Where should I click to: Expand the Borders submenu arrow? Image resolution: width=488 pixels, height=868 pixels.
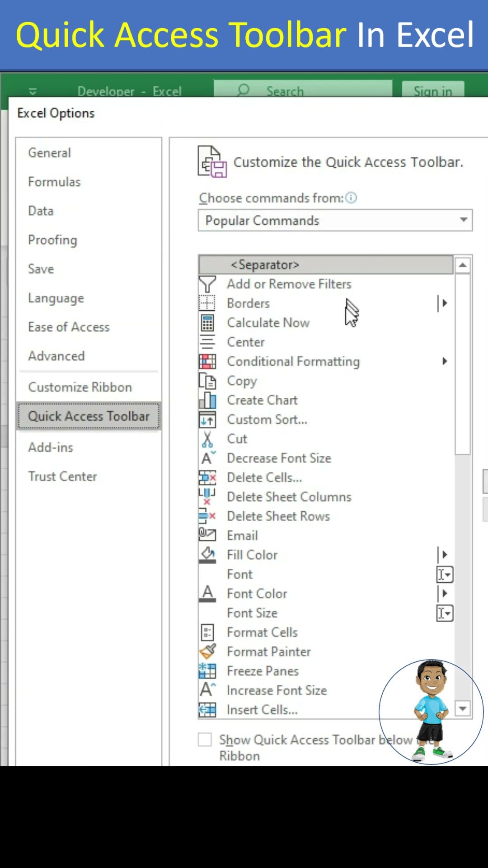pyautogui.click(x=444, y=303)
